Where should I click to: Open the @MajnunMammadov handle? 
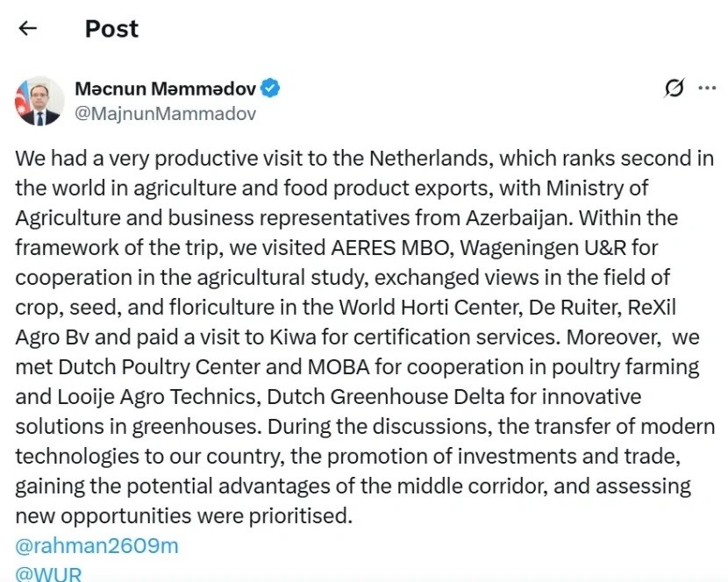pos(166,113)
